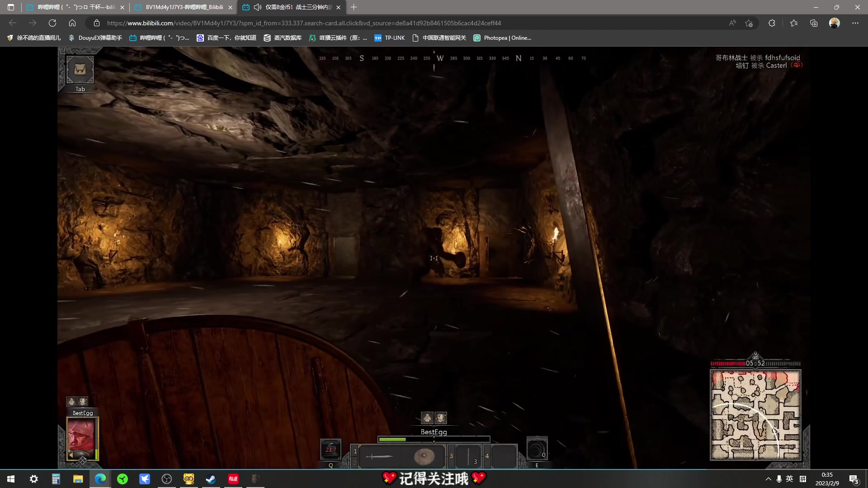Open Photopea Online bookmark
This screenshot has height=488, width=868.
coord(502,38)
